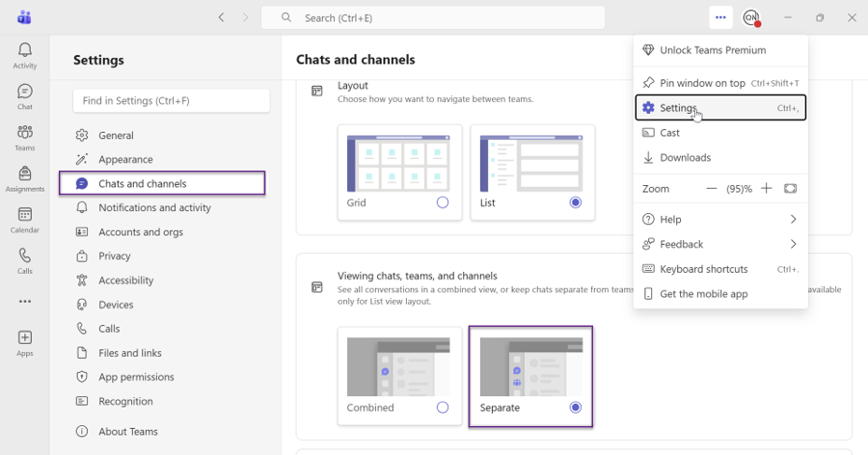Click the Combined view preview thumbnail
This screenshot has height=455, width=868.
(x=398, y=367)
